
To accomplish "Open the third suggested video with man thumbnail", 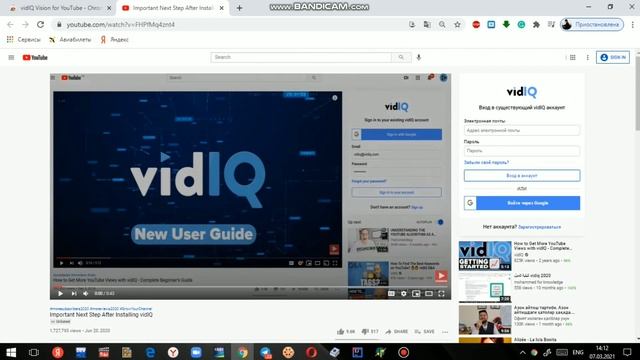I will [x=485, y=320].
